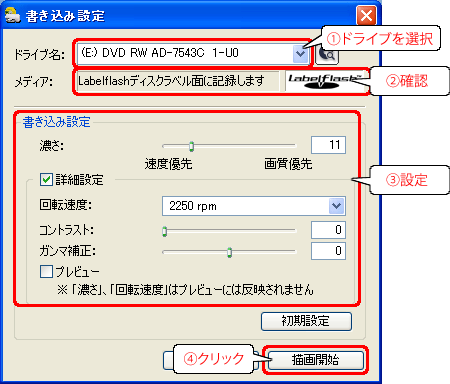Close the 書き込み設定 dialog
Viewport: 450px width, 384px height.
[x=366, y=15]
